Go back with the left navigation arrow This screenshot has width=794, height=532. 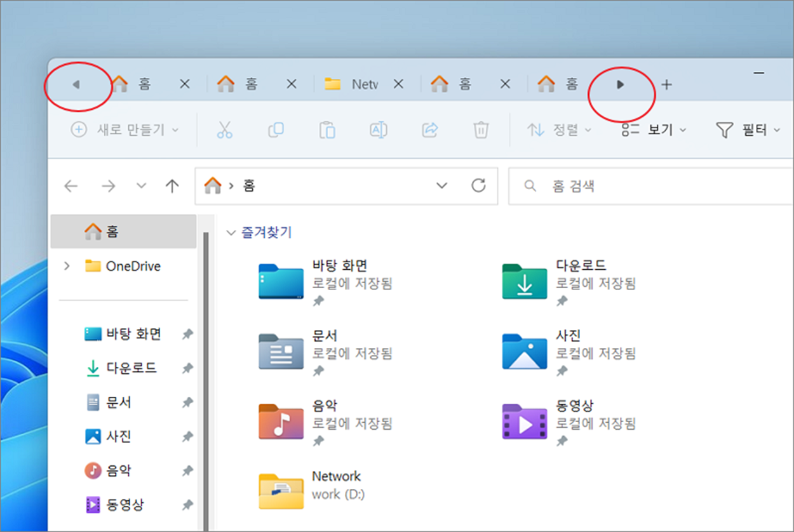71,186
